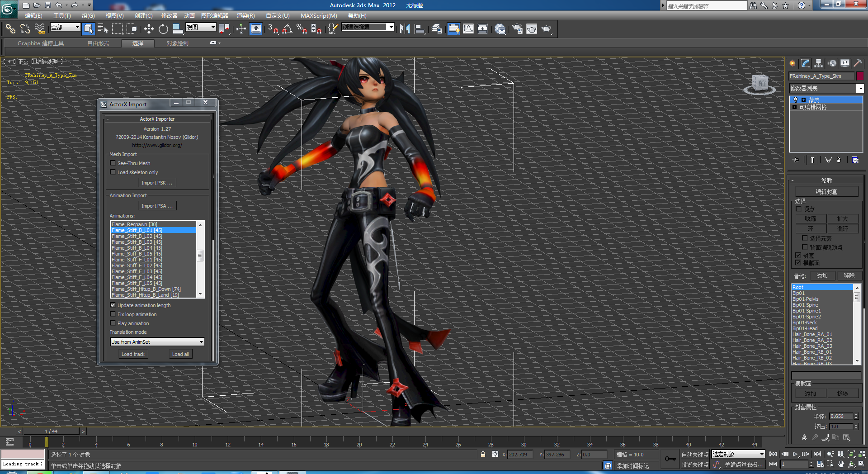Switch to 对象绘制 ribbon tab
Viewport: 868px width, 474px height.
(178, 43)
